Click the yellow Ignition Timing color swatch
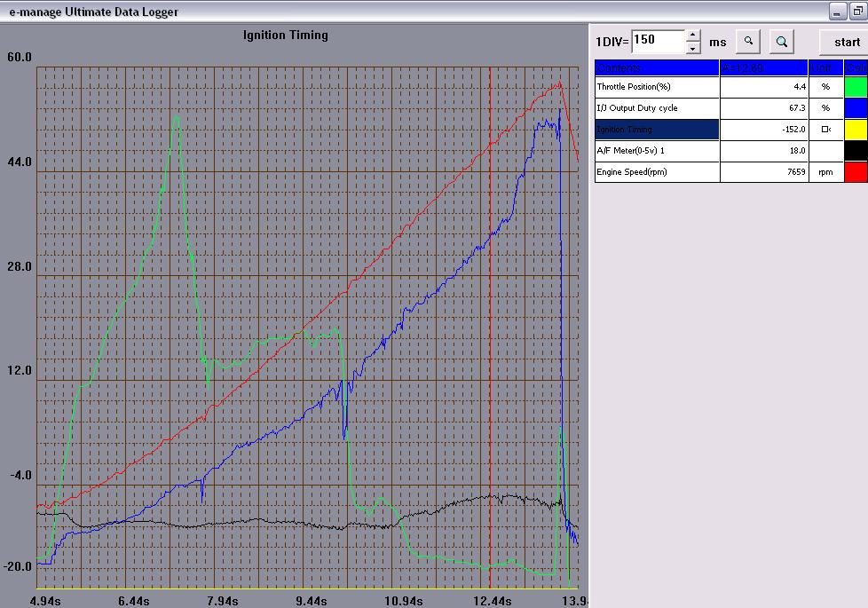 tap(856, 130)
